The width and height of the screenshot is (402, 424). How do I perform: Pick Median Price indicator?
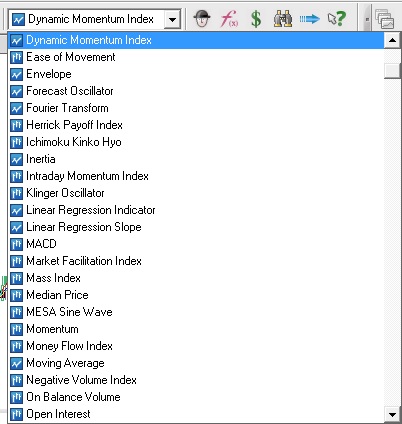[x=196, y=295]
